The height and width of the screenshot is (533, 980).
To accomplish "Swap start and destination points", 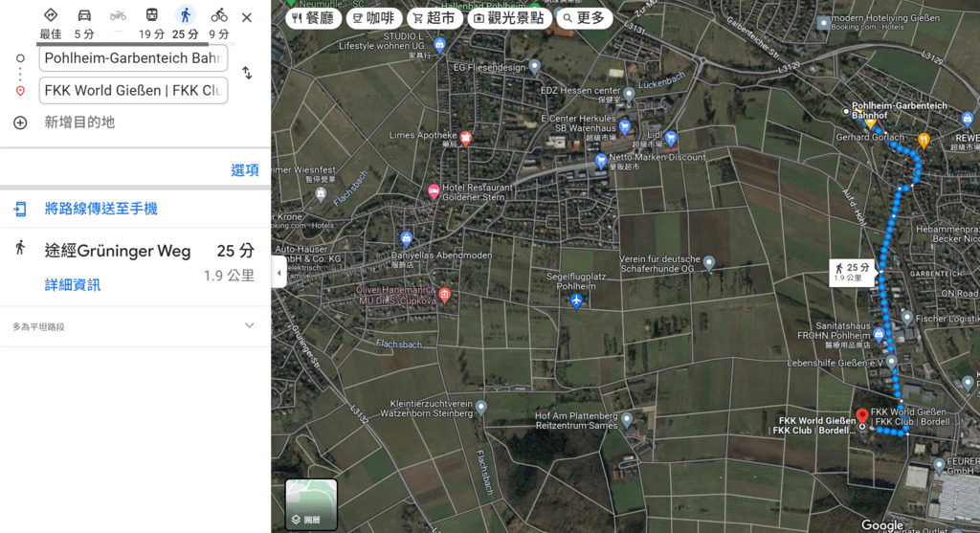I will tap(247, 74).
